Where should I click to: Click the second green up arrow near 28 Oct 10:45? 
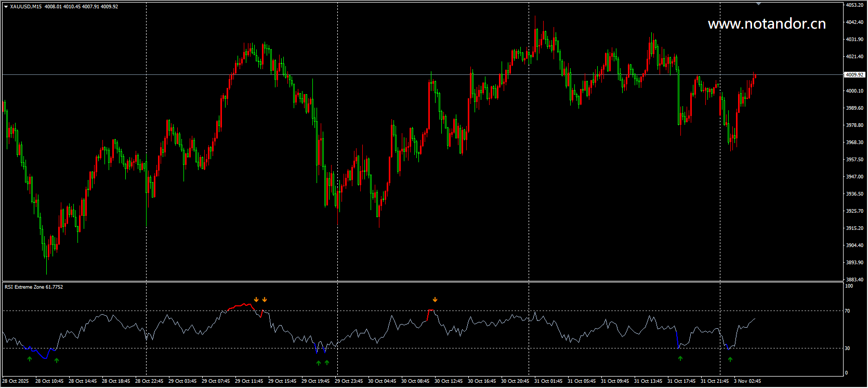pos(57,360)
